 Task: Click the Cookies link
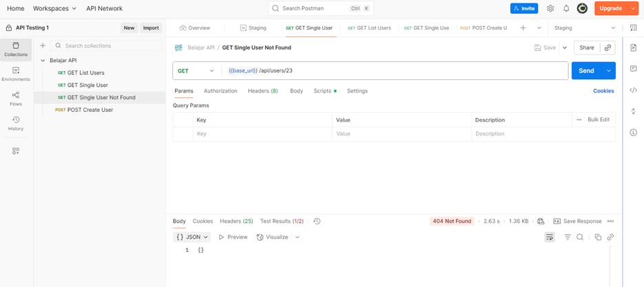pos(603,91)
